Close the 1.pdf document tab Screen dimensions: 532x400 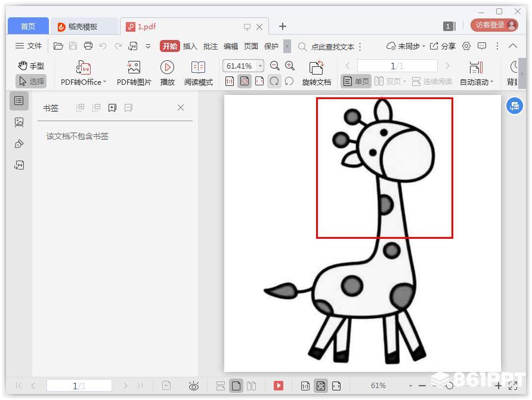pos(259,27)
